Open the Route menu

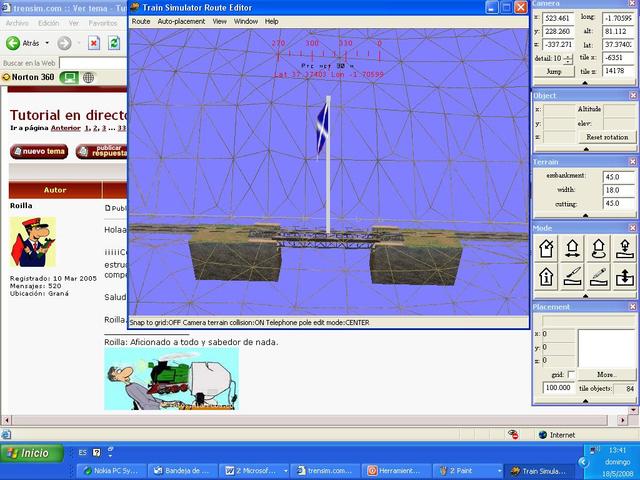(141, 21)
